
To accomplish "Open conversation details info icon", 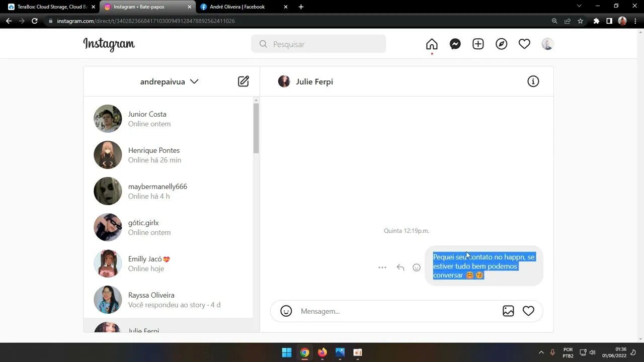I will coord(533,81).
